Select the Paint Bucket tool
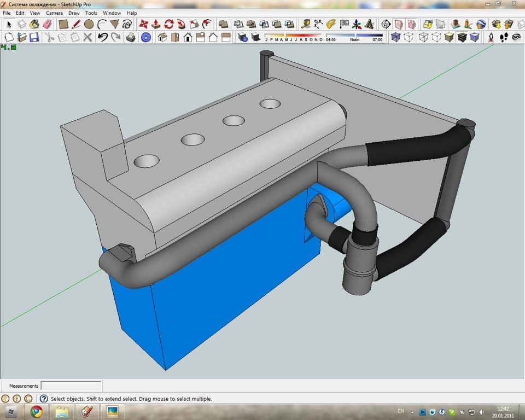Screen dimensions: 525x420 (34, 24)
